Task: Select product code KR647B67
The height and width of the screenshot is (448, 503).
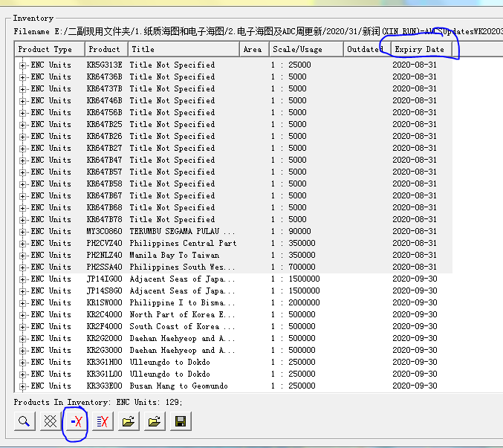Action: coord(104,195)
